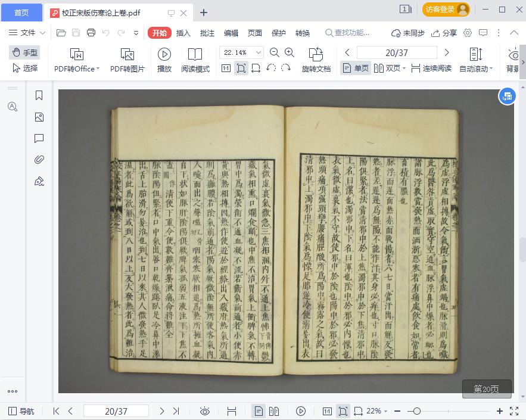Click the 分享 share button
Screen dimensions: 526x420
(444, 33)
